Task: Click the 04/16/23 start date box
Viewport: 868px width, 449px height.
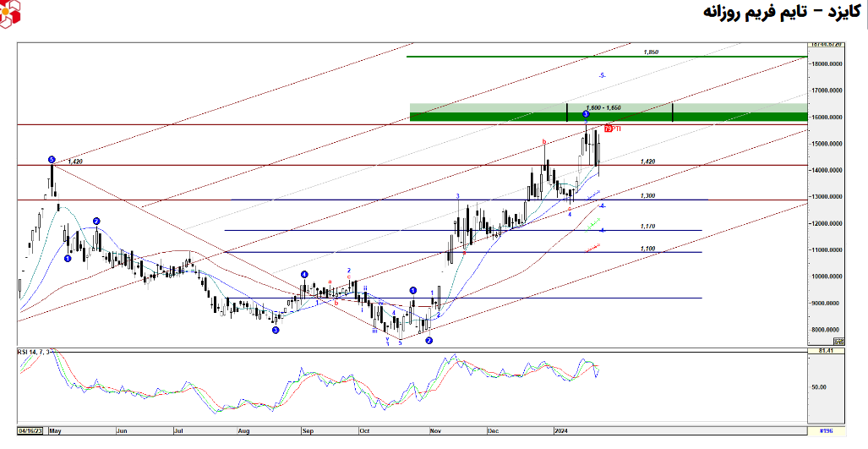Action: click(30, 430)
